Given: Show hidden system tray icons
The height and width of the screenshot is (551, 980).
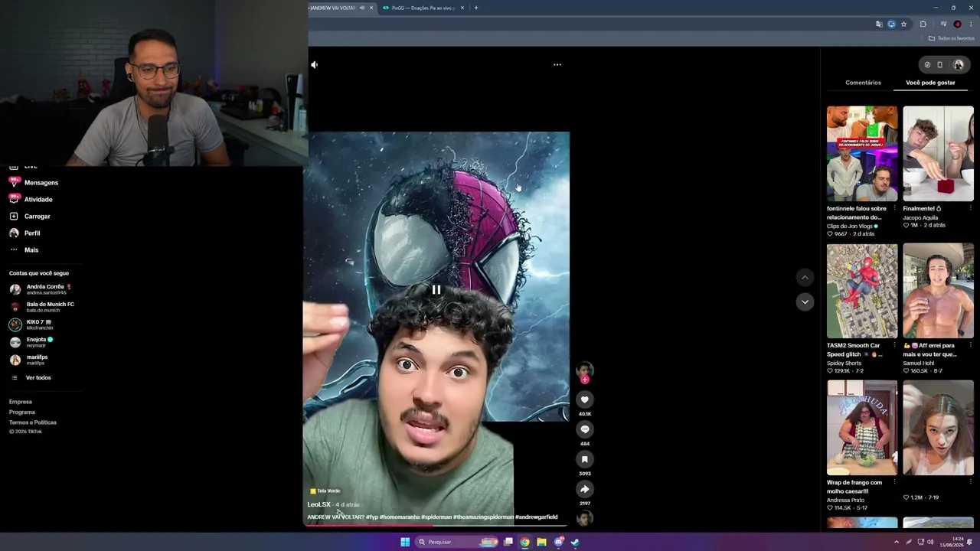Looking at the screenshot, I should (x=897, y=542).
